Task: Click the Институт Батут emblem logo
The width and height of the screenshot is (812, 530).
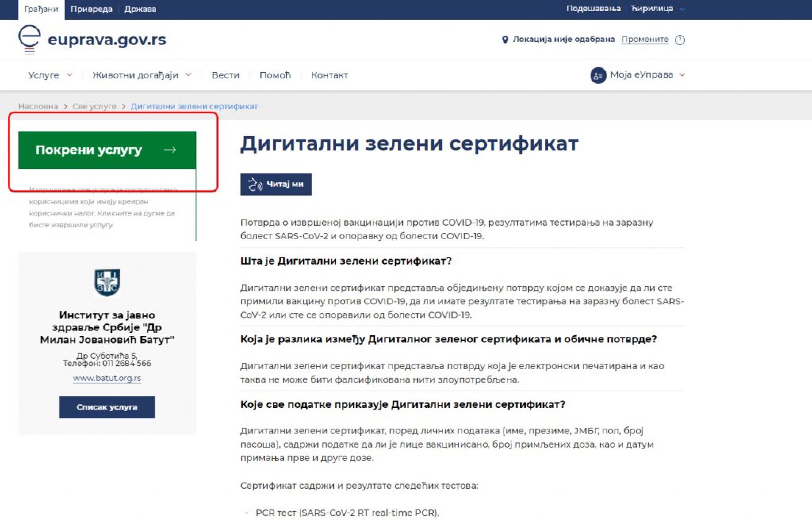Action: click(107, 283)
